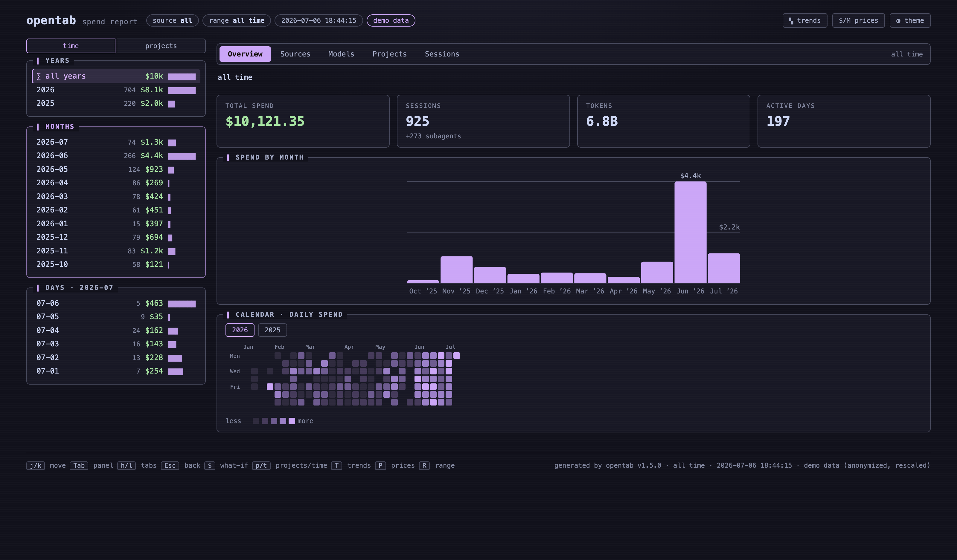
Task: Select day 07-01 row
Action: (x=116, y=371)
